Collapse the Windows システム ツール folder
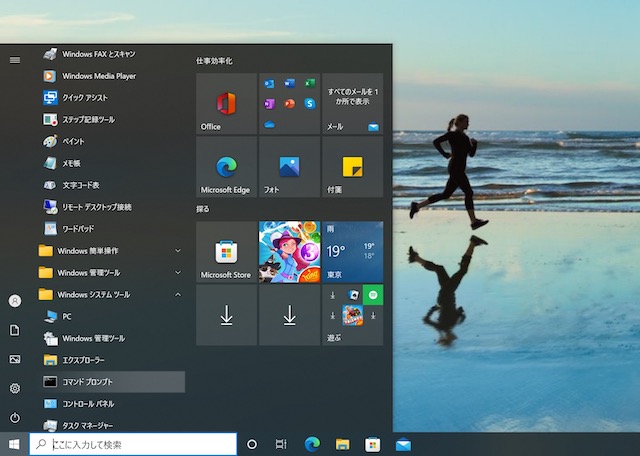 [110, 294]
